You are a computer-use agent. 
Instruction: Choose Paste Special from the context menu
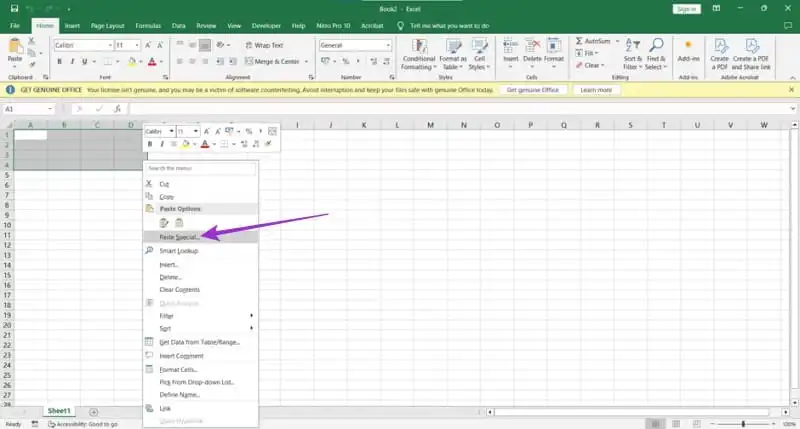pos(180,237)
